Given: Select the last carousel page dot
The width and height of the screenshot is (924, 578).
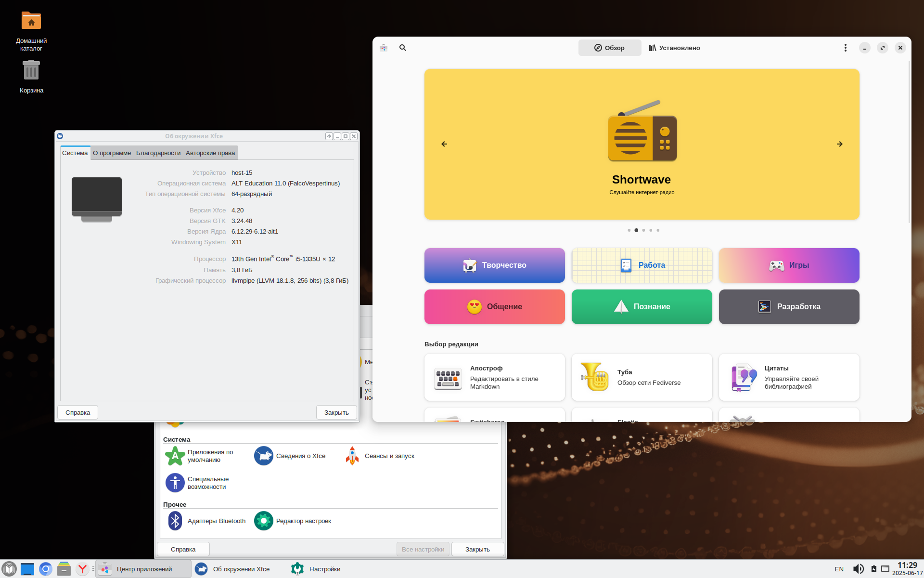Looking at the screenshot, I should click(658, 230).
